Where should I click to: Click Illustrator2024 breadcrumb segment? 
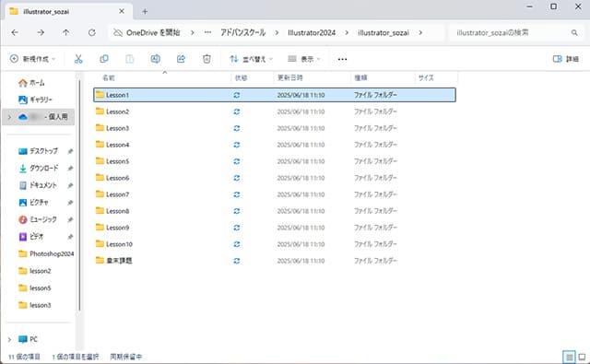[x=312, y=33]
